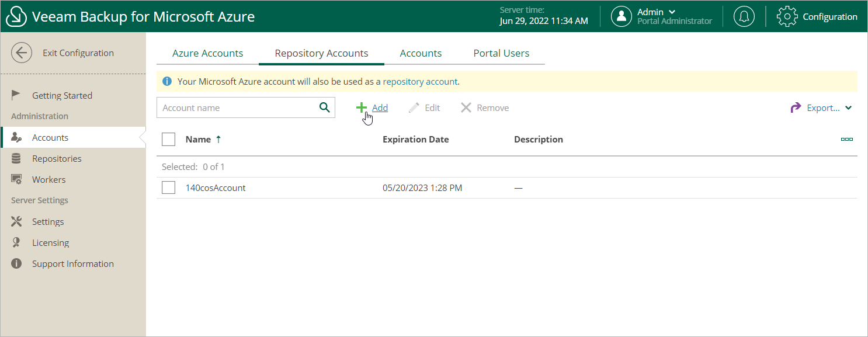Image resolution: width=868 pixels, height=337 pixels.
Task: Follow the 'repository account' link
Action: [420, 82]
